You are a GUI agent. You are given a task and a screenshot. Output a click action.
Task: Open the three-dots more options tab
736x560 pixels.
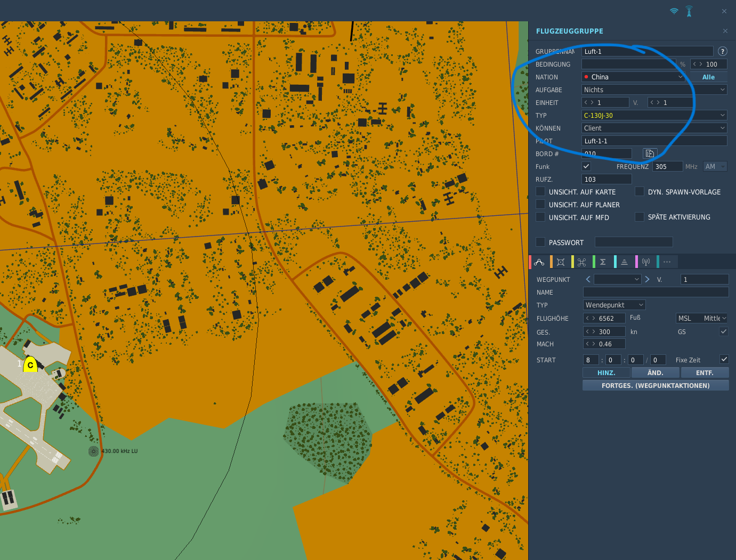coord(667,262)
